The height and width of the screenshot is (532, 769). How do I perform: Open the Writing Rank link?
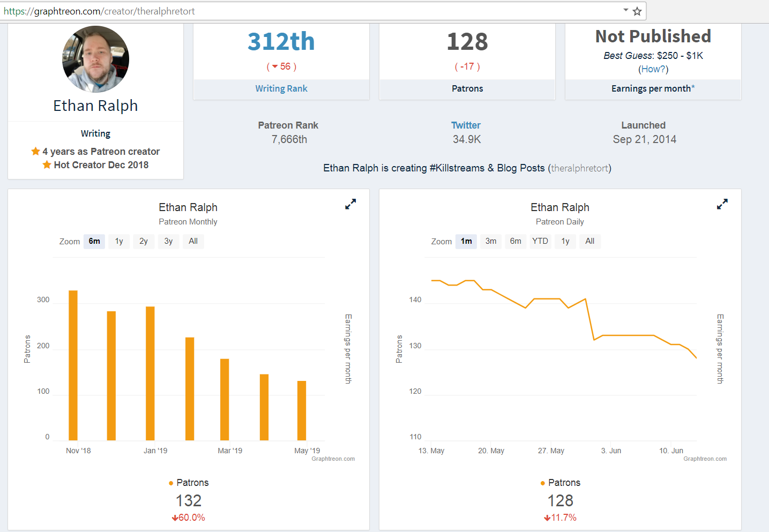[281, 89]
